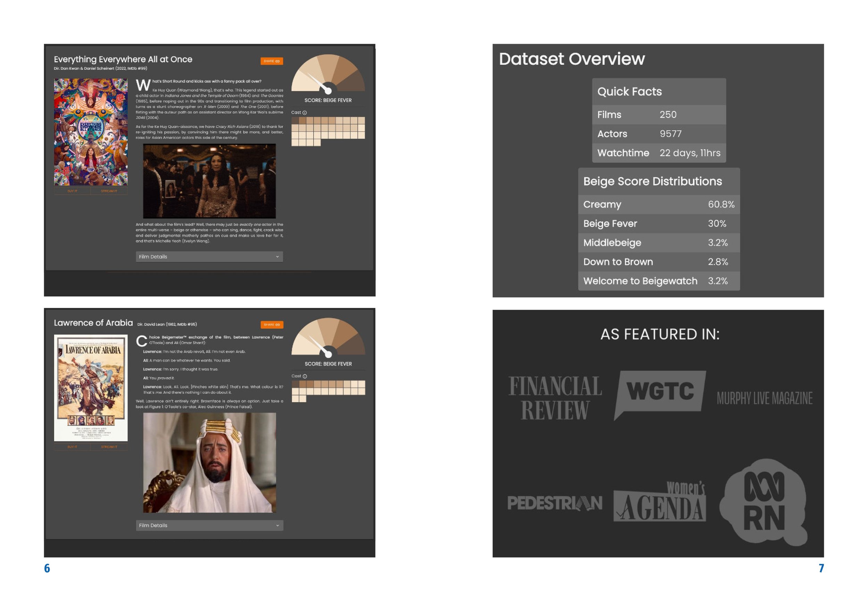This screenshot has width=868, height=616.
Task: Click the Middlebeige 3.2% row
Action: [x=659, y=243]
